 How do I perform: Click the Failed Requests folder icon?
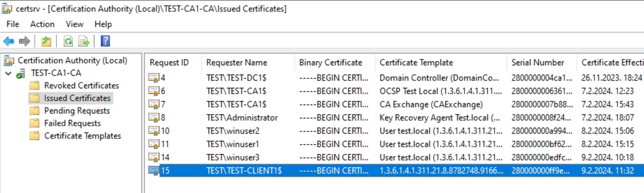coord(34,123)
